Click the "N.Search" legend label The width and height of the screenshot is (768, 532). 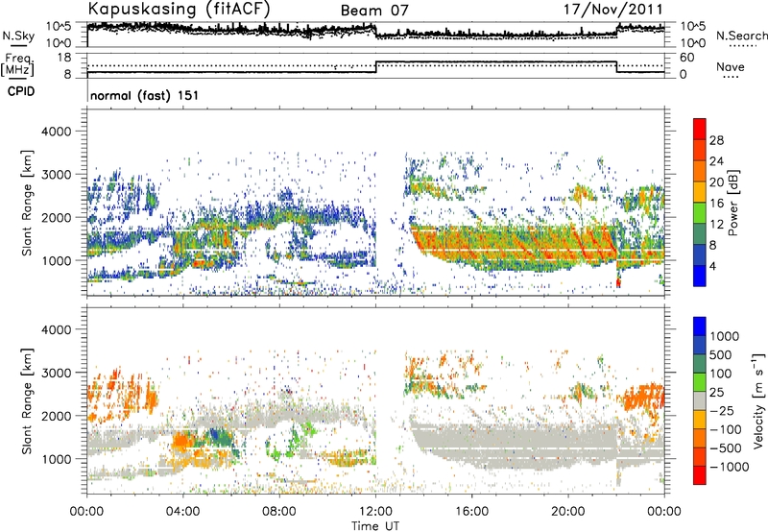(741, 36)
